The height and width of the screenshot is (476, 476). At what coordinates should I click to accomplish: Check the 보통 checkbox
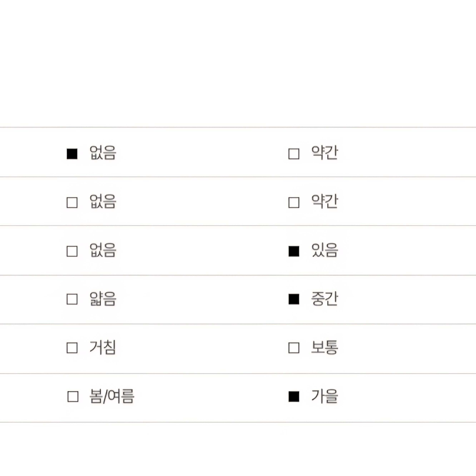click(294, 348)
